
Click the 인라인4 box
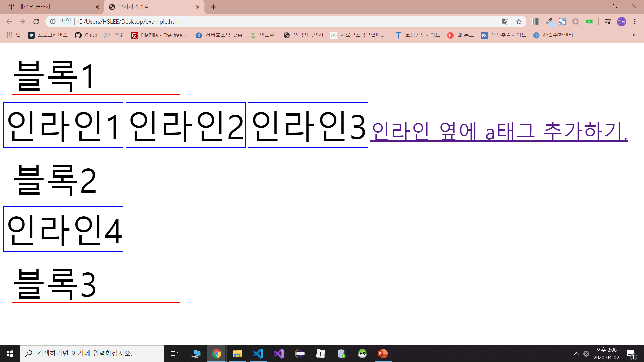(63, 229)
